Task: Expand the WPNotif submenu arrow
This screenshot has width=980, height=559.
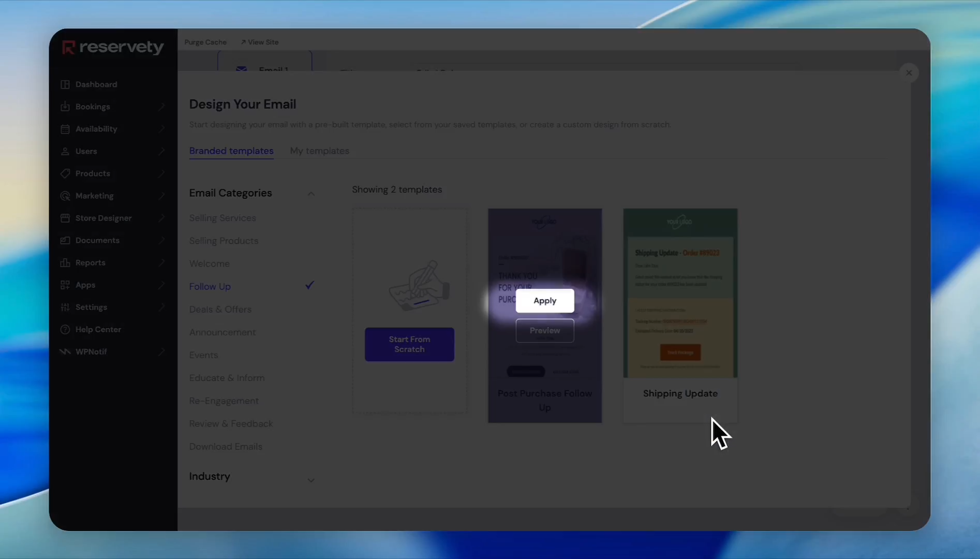Action: (161, 351)
